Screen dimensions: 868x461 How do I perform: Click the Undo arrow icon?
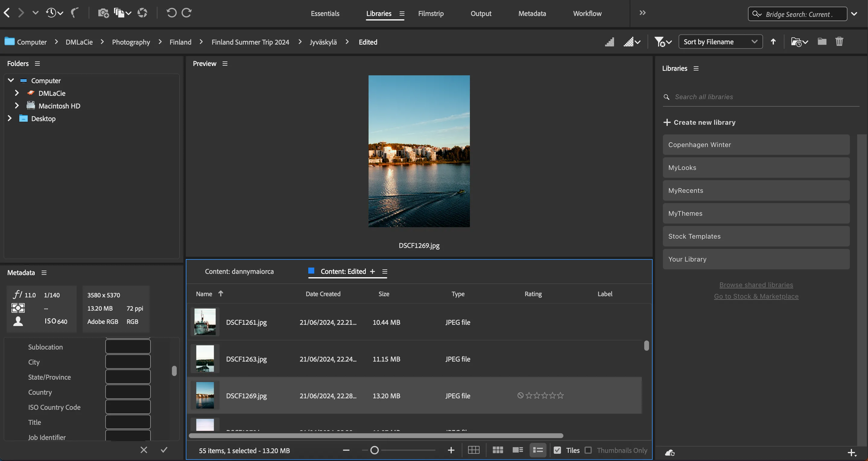(171, 13)
